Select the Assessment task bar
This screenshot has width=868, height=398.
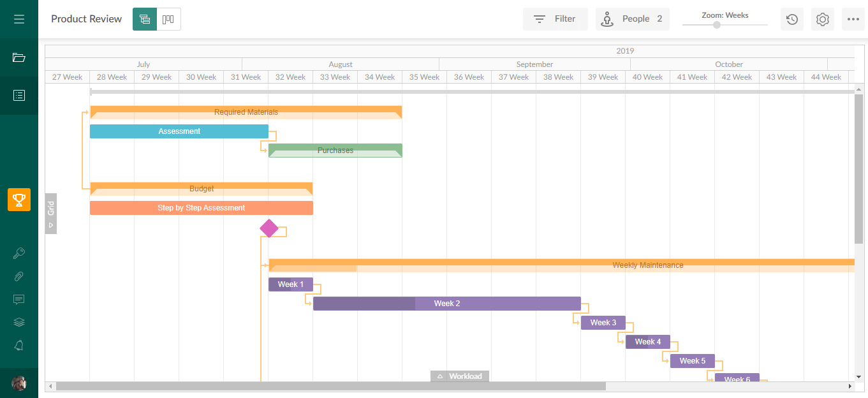coord(179,131)
